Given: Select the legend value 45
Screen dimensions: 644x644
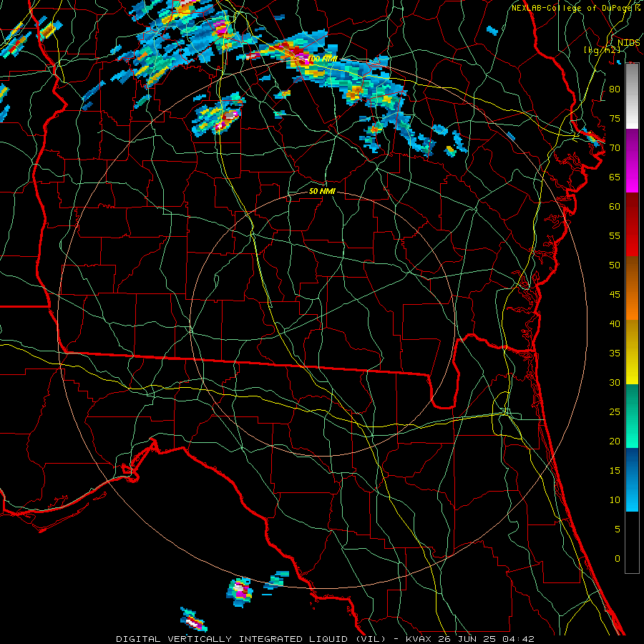Looking at the screenshot, I should click(x=615, y=295).
